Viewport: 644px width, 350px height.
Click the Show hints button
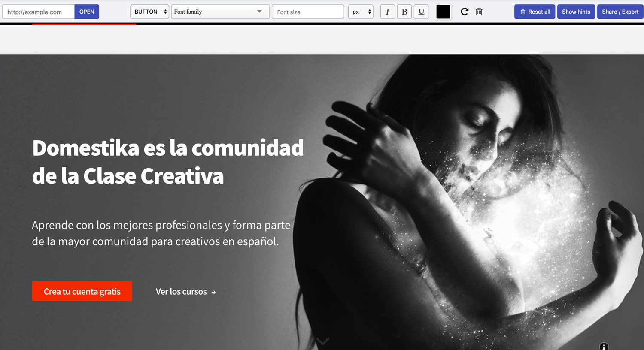point(576,12)
